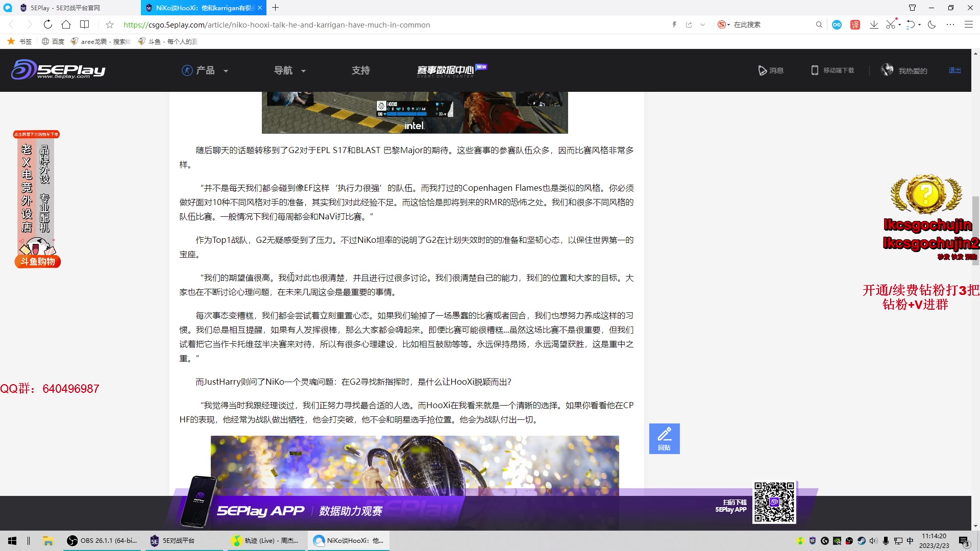Open the 书签 bookmarks folder
980x551 pixels.
point(19,41)
